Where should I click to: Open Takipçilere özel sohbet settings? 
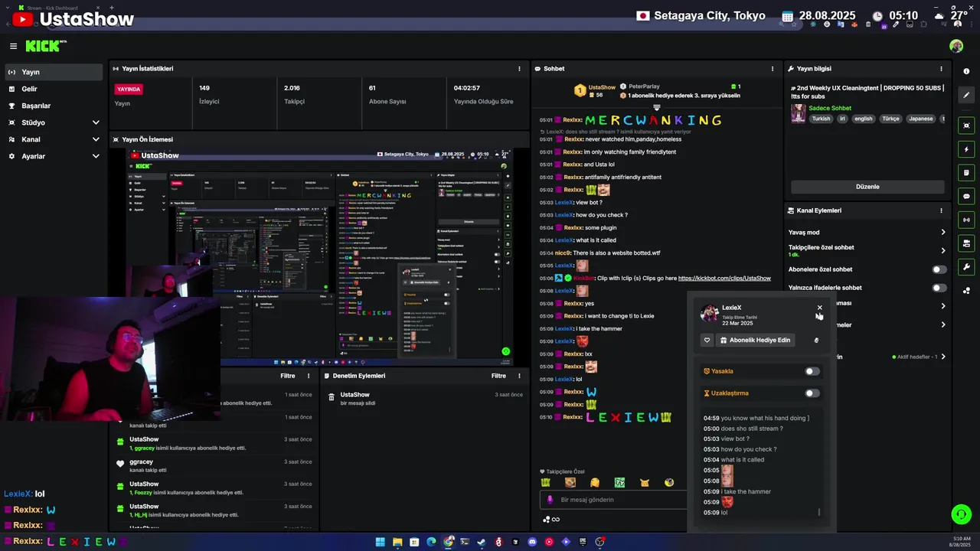(x=867, y=250)
